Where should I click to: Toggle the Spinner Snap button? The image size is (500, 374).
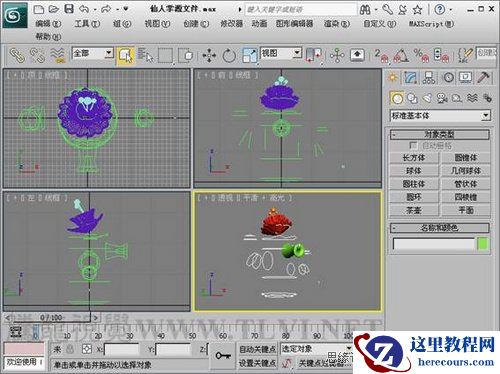[x=441, y=56]
